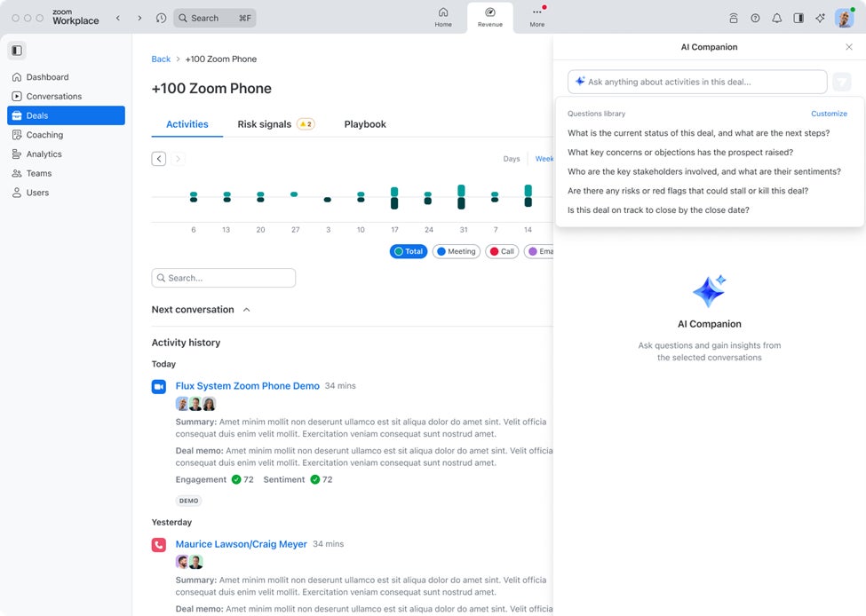
Task: Click the previous period chart arrow
Action: [x=158, y=159]
